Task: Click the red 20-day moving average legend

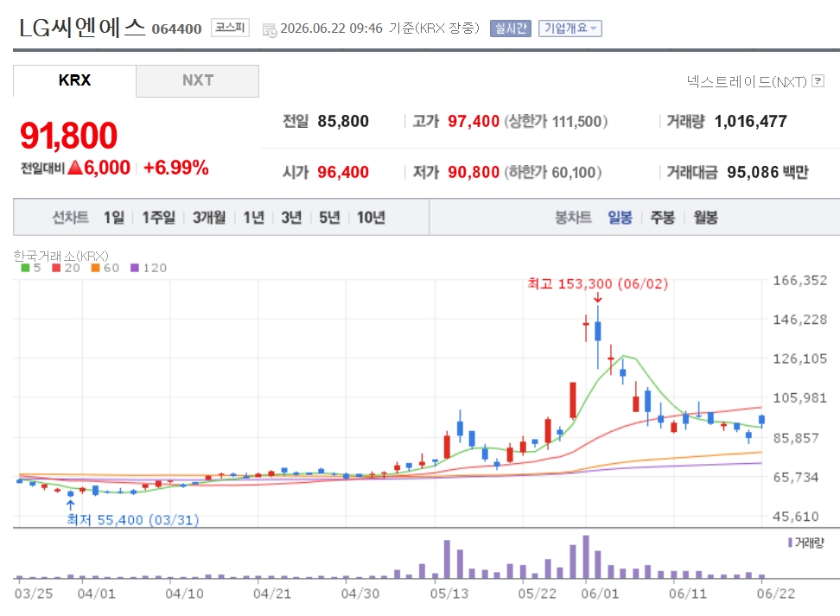Action: [x=66, y=268]
